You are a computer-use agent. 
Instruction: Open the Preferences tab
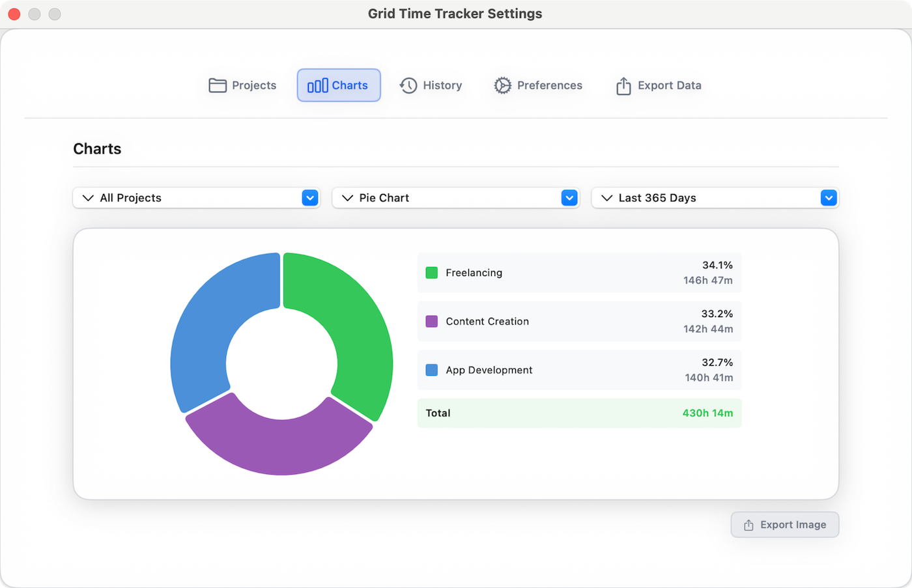point(538,85)
